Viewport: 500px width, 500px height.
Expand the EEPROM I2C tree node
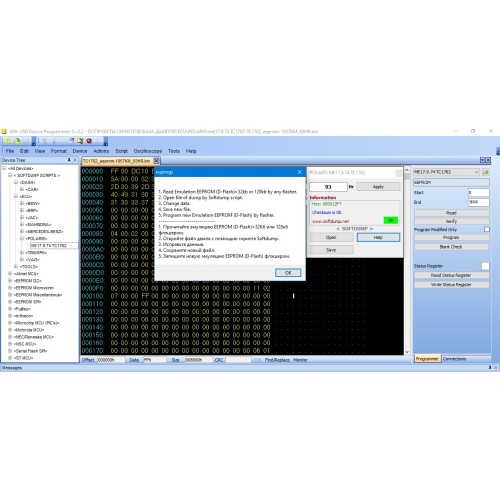pos(10,281)
